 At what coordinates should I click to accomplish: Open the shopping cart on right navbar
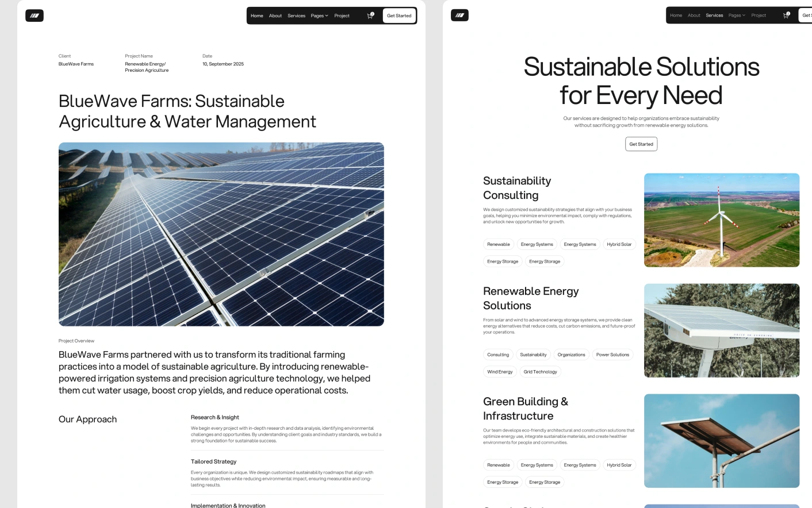click(786, 16)
